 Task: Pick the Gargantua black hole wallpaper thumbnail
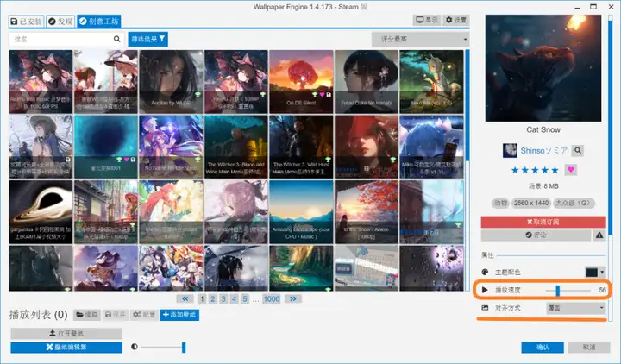(x=41, y=212)
